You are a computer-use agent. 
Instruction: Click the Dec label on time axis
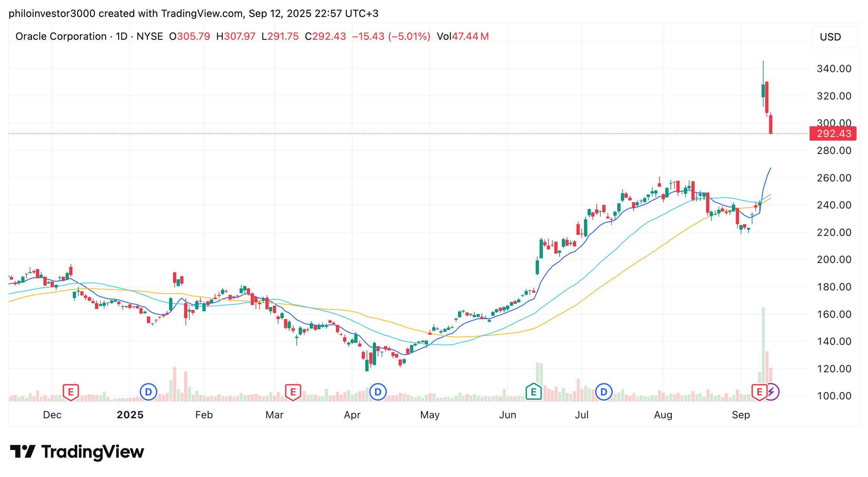point(52,415)
